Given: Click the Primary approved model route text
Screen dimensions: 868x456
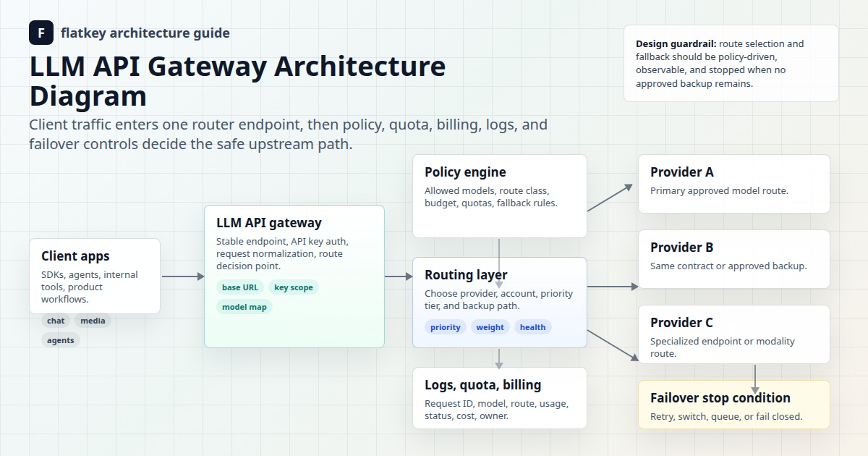Looking at the screenshot, I should click(719, 191).
